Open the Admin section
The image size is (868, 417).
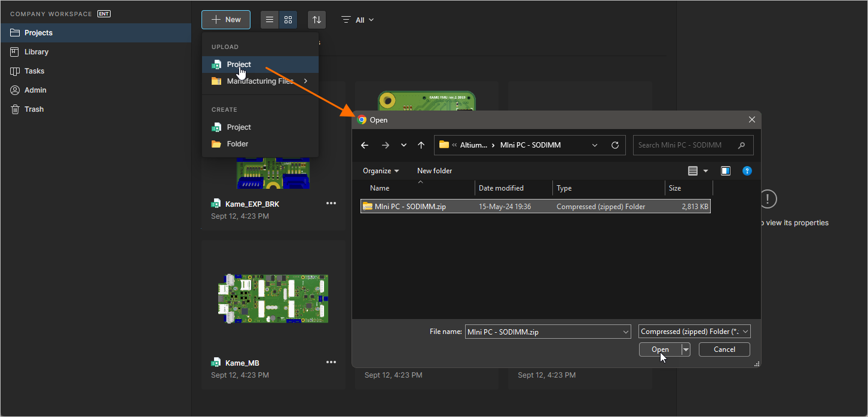(35, 90)
